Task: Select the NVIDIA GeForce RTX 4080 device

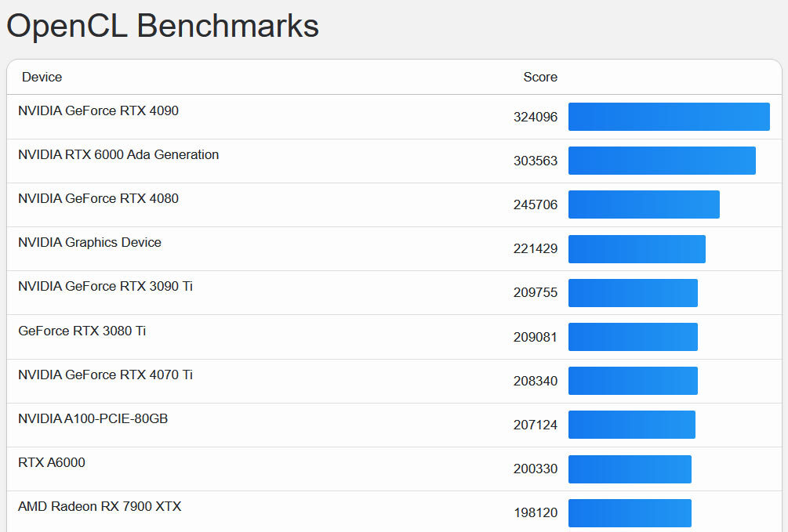Action: pos(98,199)
